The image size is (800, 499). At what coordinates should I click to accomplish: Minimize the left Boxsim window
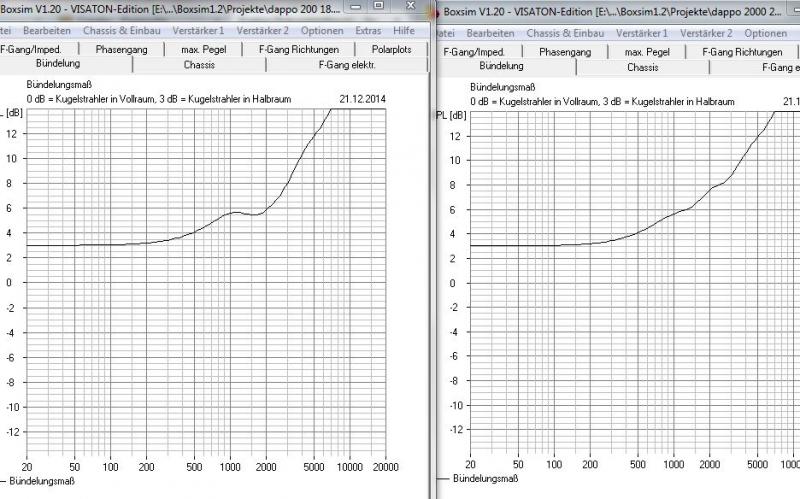[356, 6]
